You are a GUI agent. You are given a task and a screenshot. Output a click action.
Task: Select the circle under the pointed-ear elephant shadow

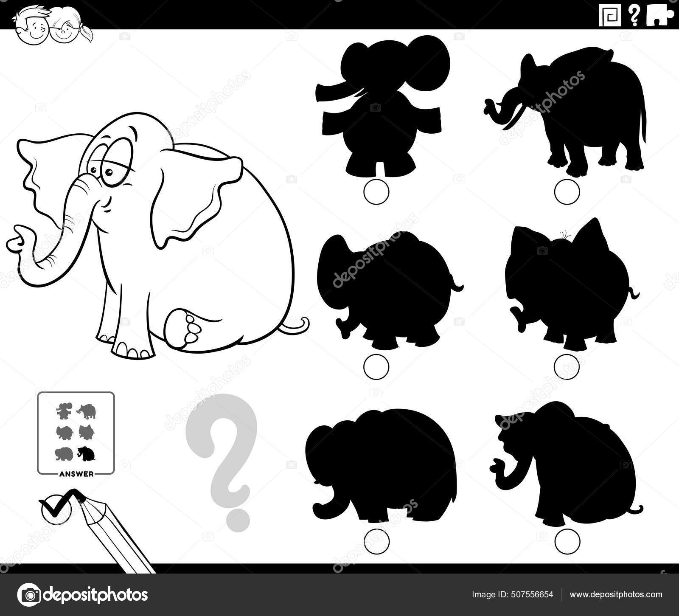point(567,366)
